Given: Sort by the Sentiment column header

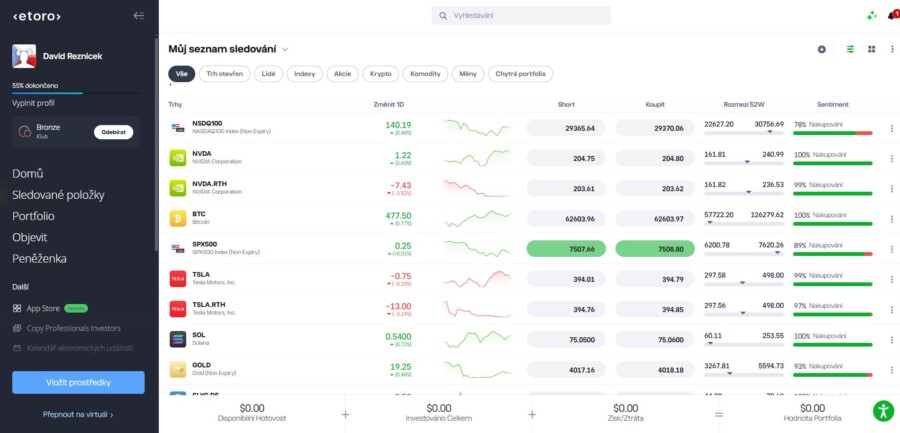Looking at the screenshot, I should click(832, 105).
